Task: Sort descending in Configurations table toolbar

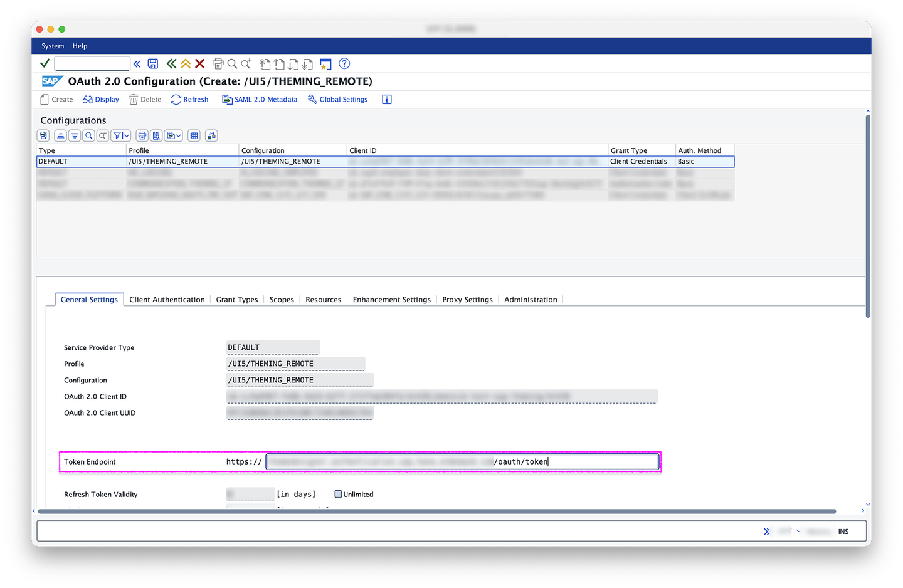Action: coord(75,135)
